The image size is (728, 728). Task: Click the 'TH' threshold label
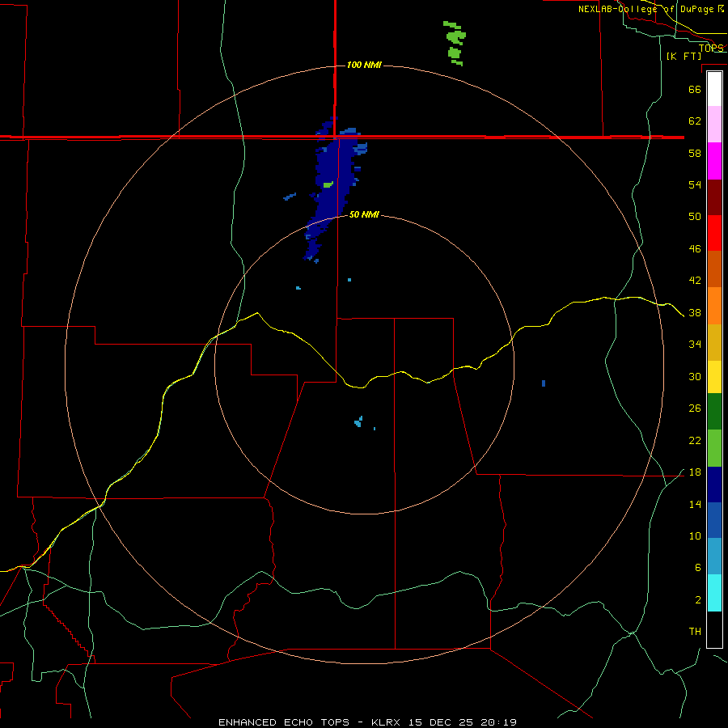click(x=695, y=631)
